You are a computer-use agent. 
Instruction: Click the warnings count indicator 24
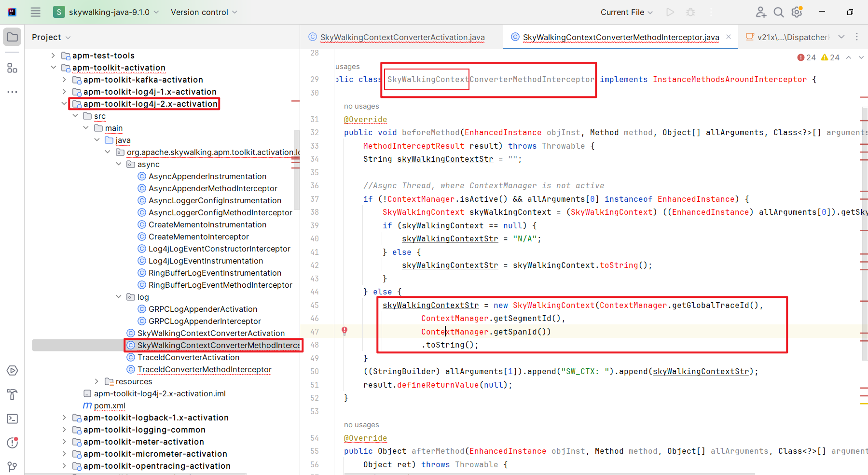tap(830, 57)
